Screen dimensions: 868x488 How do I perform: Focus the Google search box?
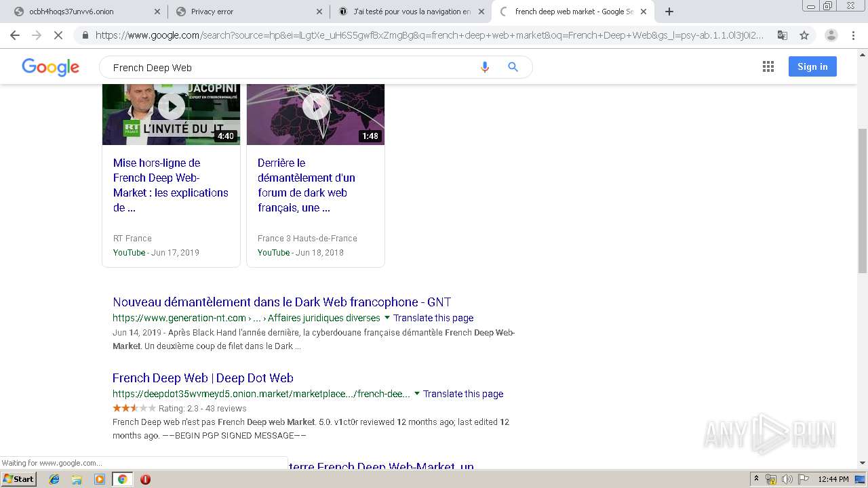288,67
